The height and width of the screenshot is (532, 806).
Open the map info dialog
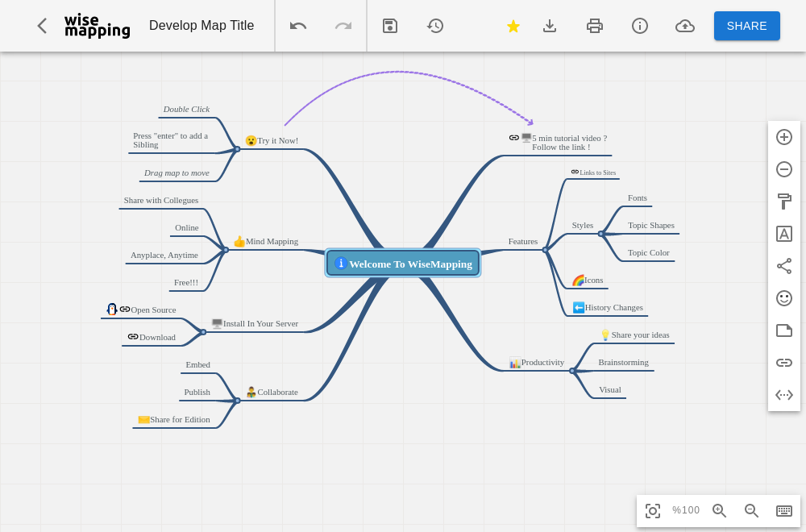[x=639, y=26]
